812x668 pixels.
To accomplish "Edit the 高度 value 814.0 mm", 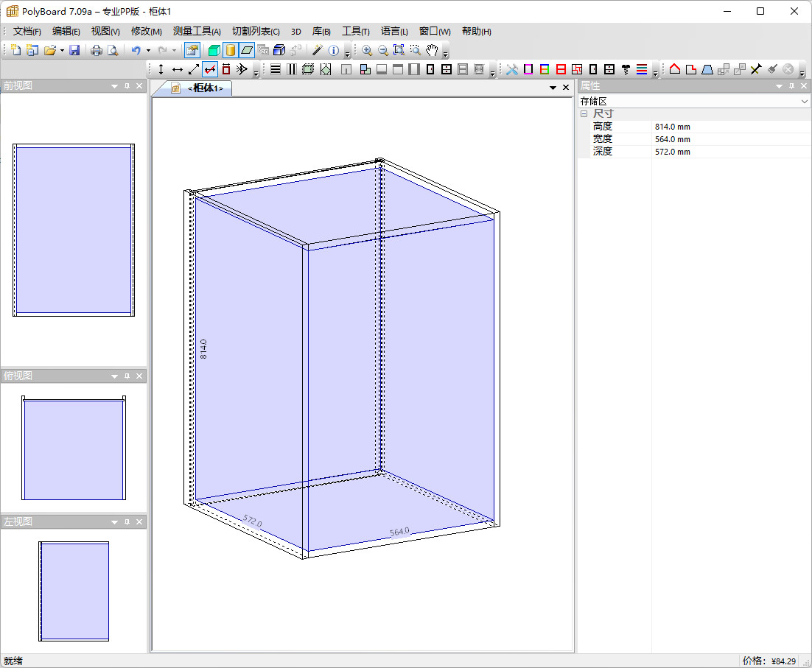I will (731, 127).
